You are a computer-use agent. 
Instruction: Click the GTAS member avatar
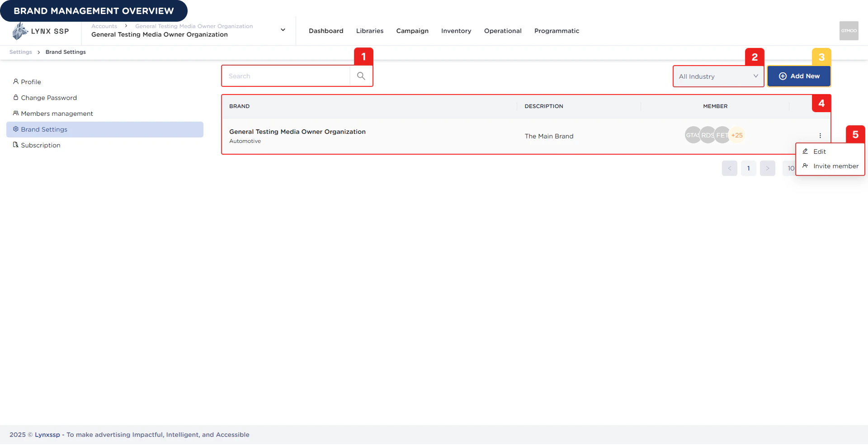pos(693,135)
